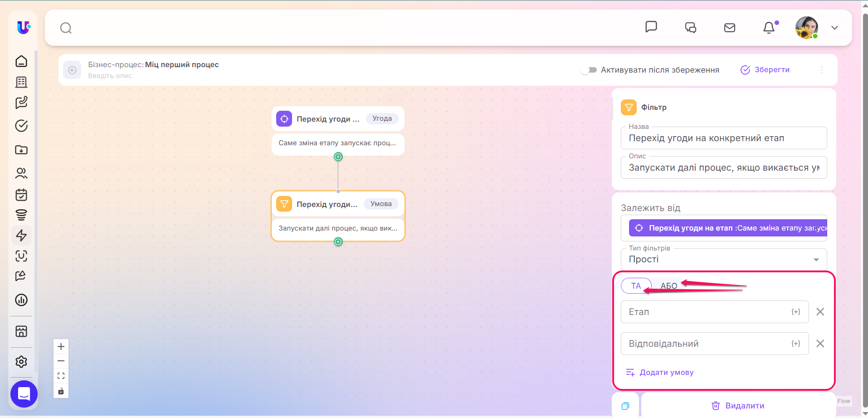The height and width of the screenshot is (418, 868).
Task: Click the canvas zoom in plus button
Action: click(x=61, y=347)
